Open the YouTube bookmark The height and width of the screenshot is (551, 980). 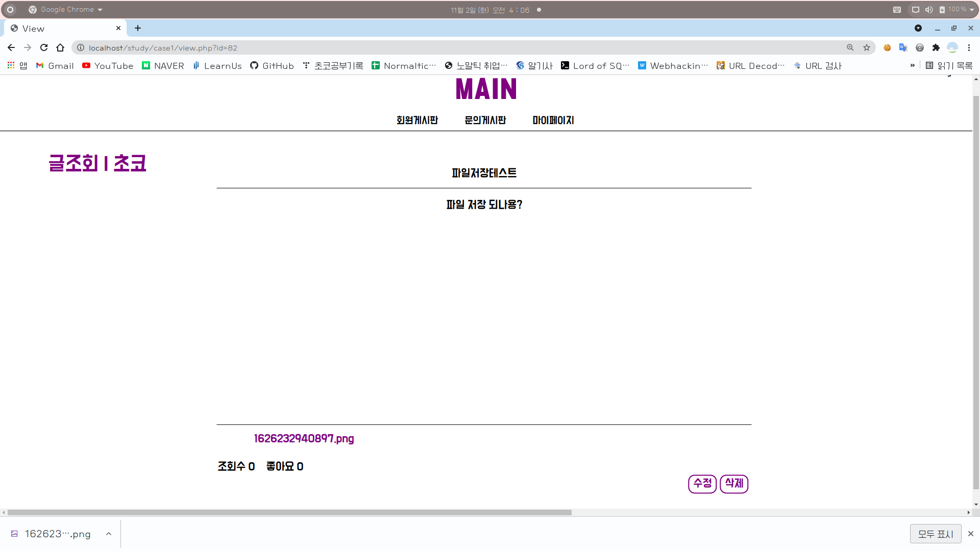click(x=108, y=66)
